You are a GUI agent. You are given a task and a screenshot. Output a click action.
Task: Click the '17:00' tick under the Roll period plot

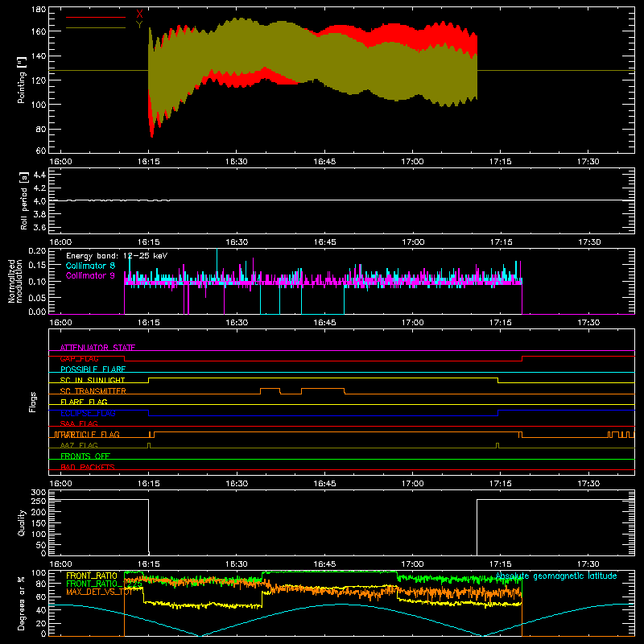(412, 242)
